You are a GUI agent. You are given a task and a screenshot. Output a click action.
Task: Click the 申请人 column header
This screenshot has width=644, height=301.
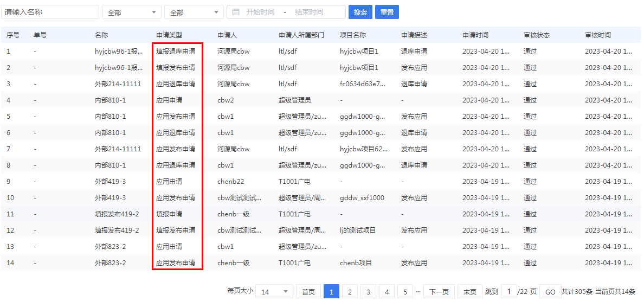pyautogui.click(x=227, y=35)
